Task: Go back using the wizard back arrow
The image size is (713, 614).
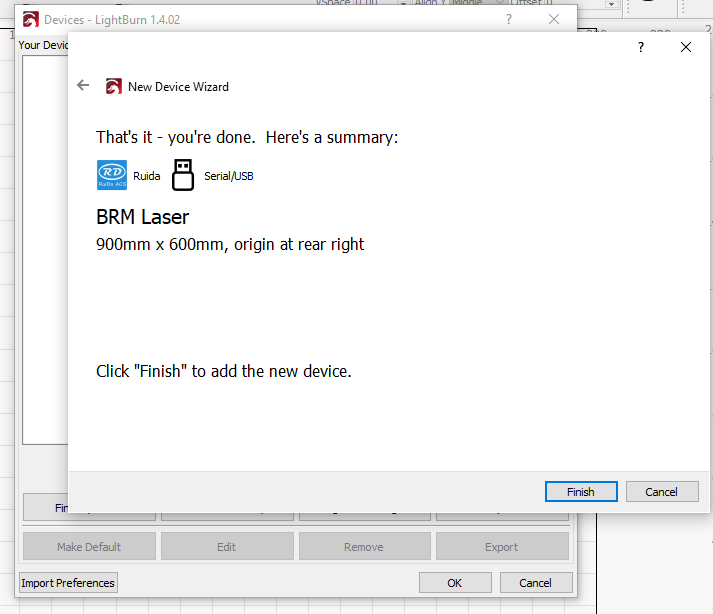Action: pos(83,85)
